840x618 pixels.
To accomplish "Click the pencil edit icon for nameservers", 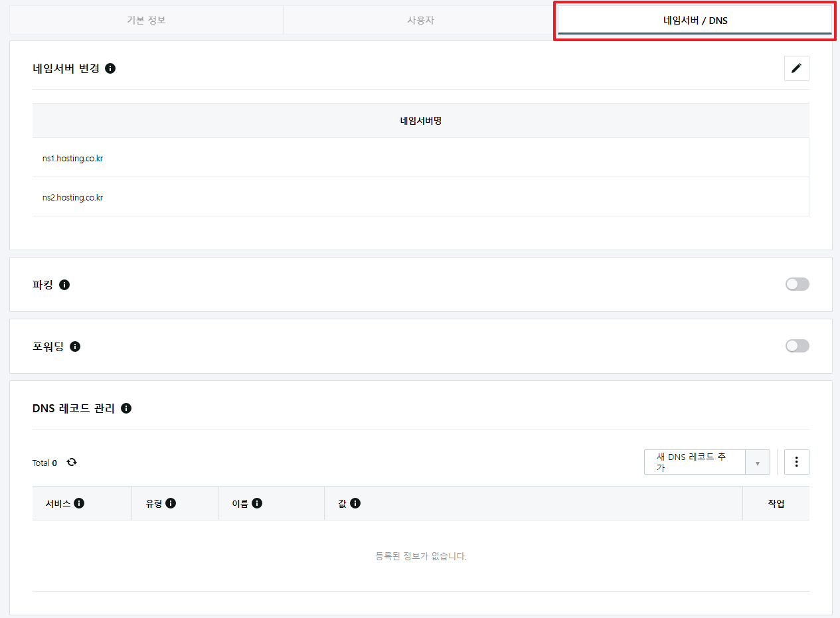I will 796,68.
